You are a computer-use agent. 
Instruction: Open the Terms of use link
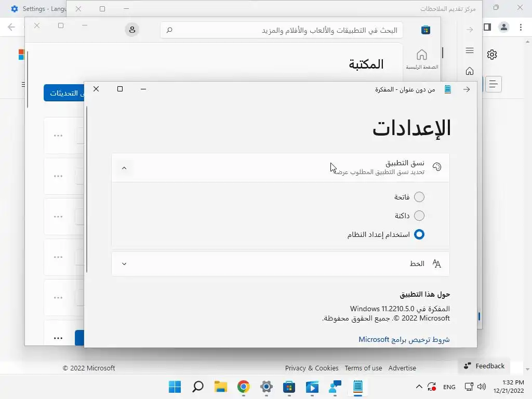point(363,368)
